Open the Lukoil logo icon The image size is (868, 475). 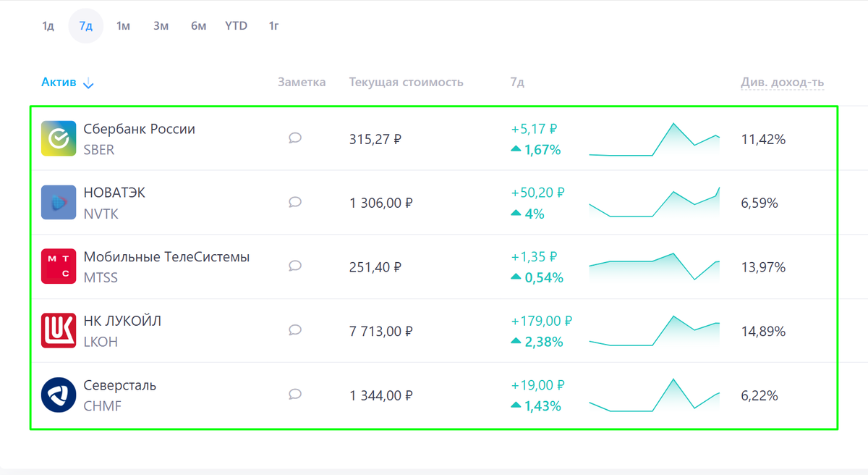tap(59, 331)
